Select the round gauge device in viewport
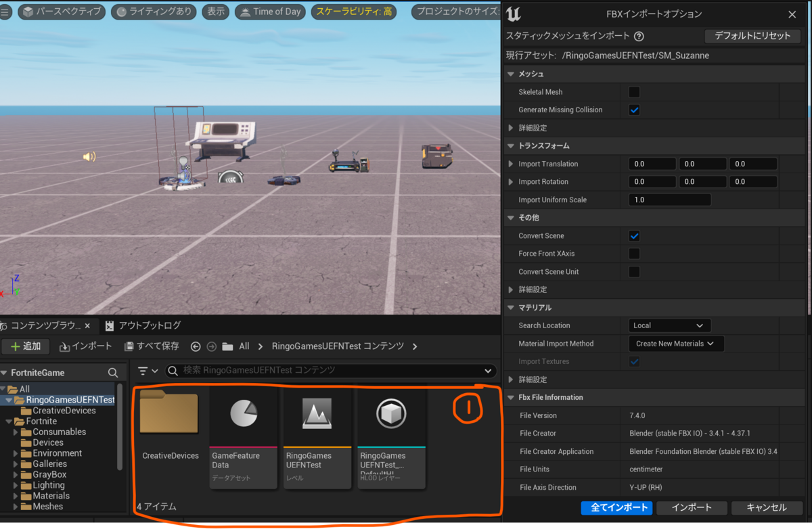The image size is (812, 529). (x=231, y=177)
